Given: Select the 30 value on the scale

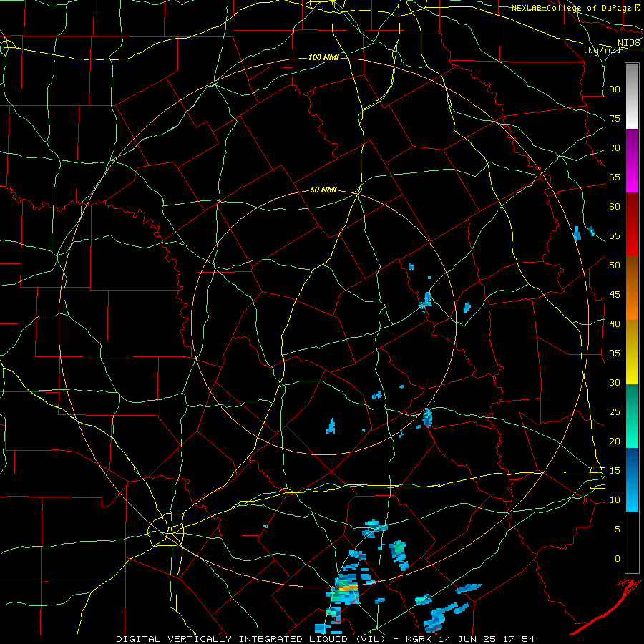Looking at the screenshot, I should pyautogui.click(x=615, y=382).
